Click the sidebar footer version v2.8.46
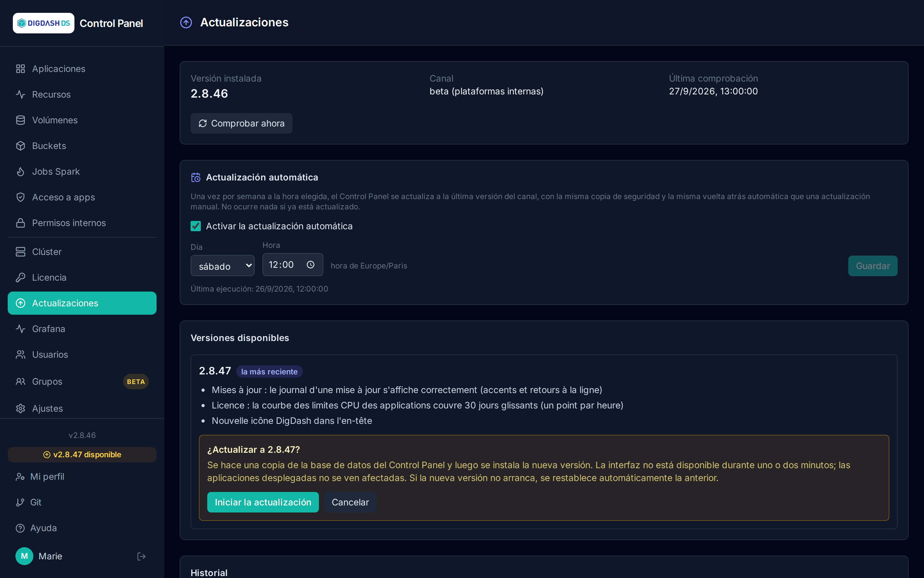 tap(82, 435)
